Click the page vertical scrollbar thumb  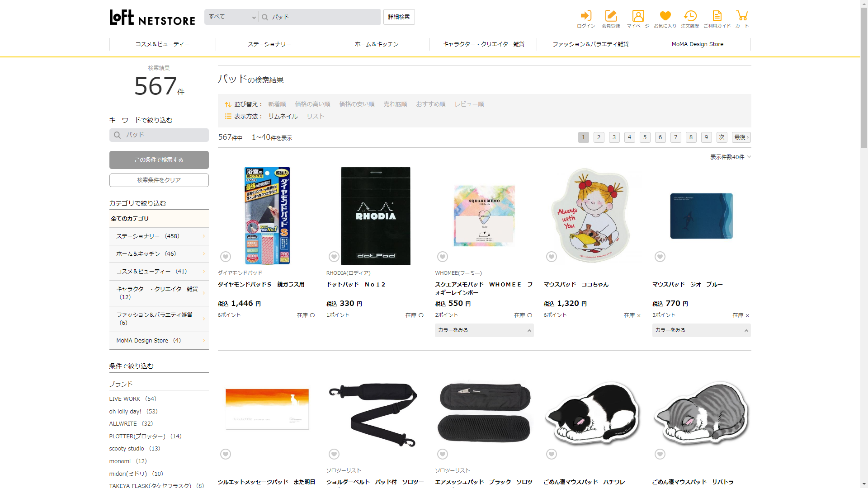coord(864,77)
